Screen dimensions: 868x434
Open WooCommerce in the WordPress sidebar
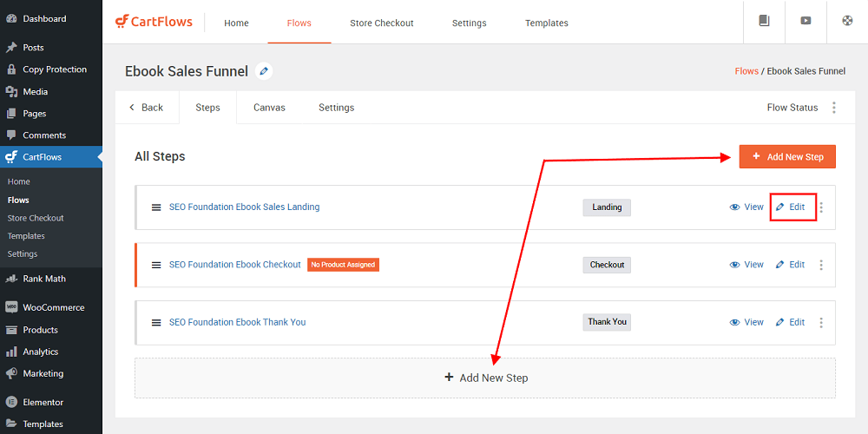point(51,307)
